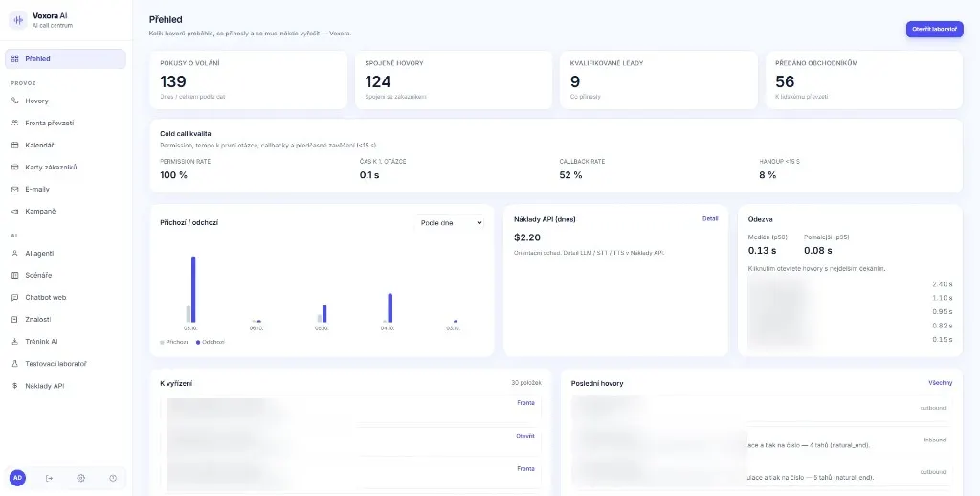Select the Spojené hovory 124 card
980x496 pixels.
tap(453, 80)
